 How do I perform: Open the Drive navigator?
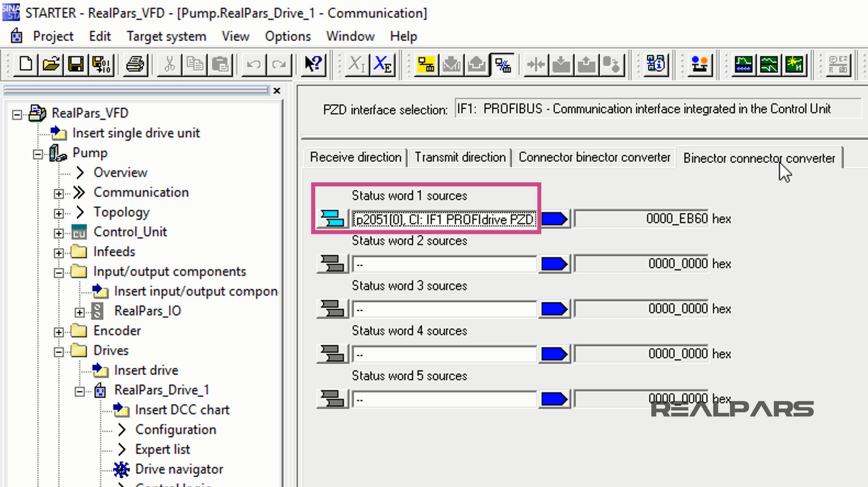pos(178,469)
